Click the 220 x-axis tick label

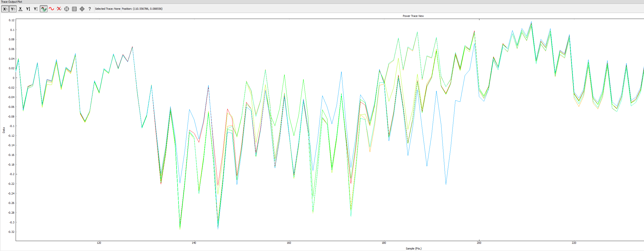coord(574,243)
